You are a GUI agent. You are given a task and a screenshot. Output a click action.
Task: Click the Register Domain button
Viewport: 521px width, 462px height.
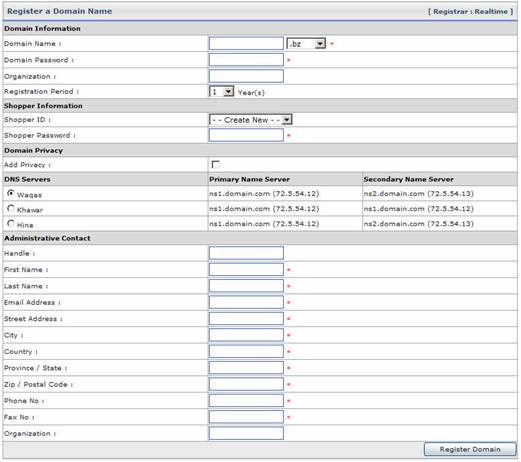click(470, 449)
